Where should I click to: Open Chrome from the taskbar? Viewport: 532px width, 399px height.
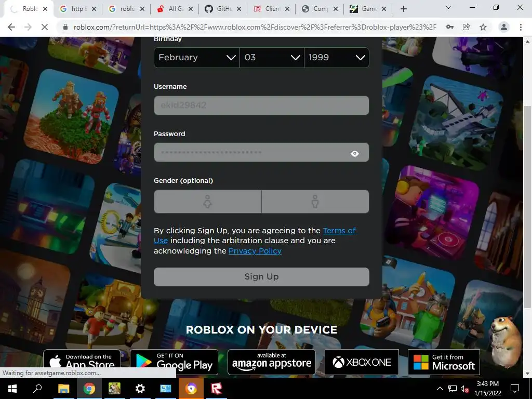pos(89,389)
